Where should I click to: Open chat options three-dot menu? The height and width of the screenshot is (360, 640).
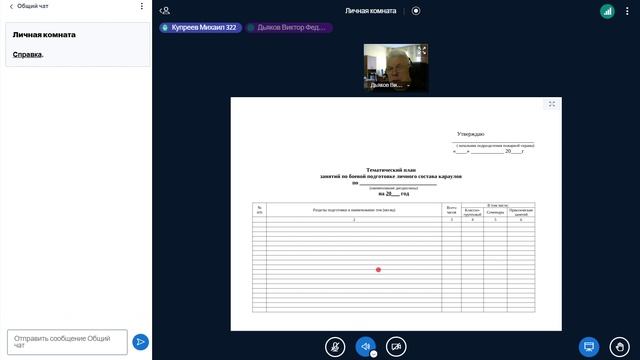click(x=142, y=6)
